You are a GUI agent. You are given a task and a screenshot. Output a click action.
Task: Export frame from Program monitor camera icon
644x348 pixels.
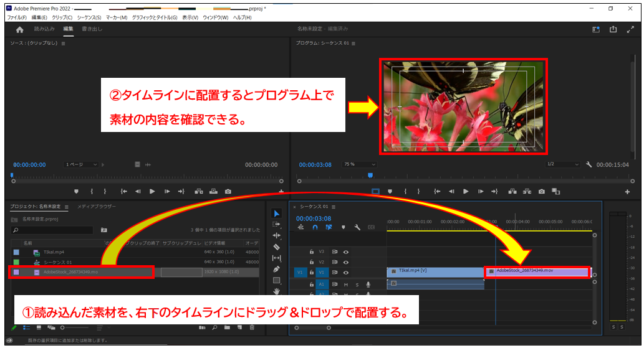click(x=542, y=191)
